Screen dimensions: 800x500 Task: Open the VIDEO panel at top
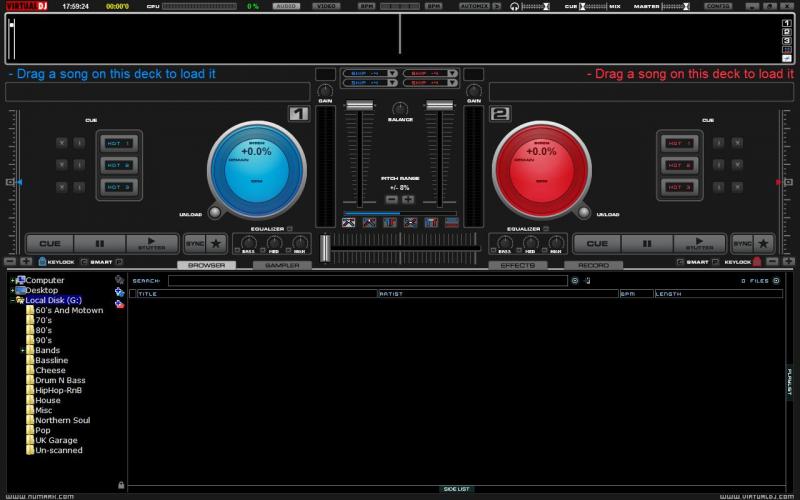click(327, 6)
